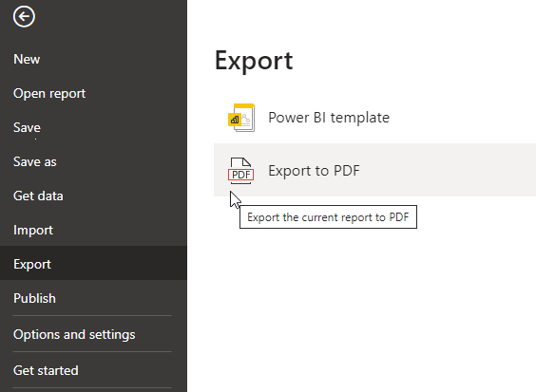Select the highlighted Export sidebar item
Screen dimensions: 536x392
[x=93, y=263]
